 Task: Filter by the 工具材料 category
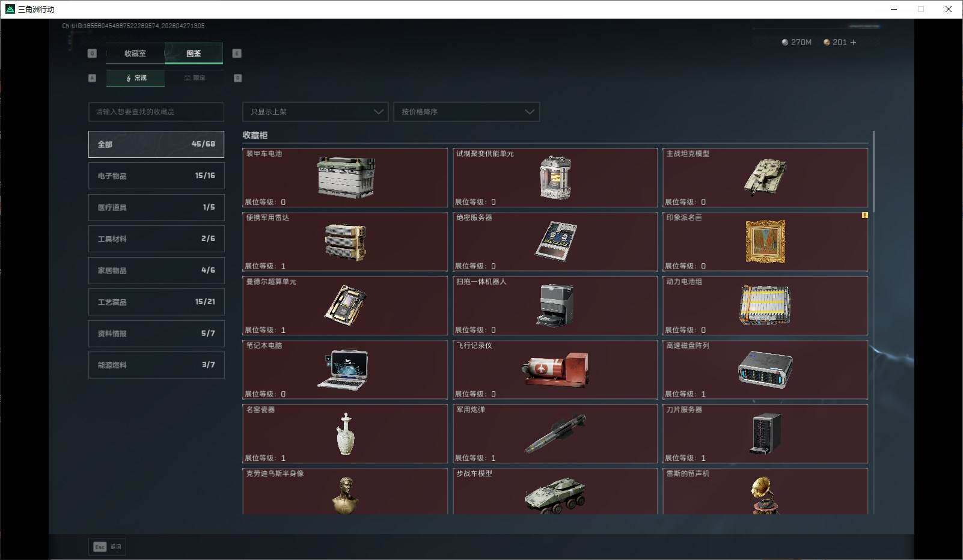156,239
